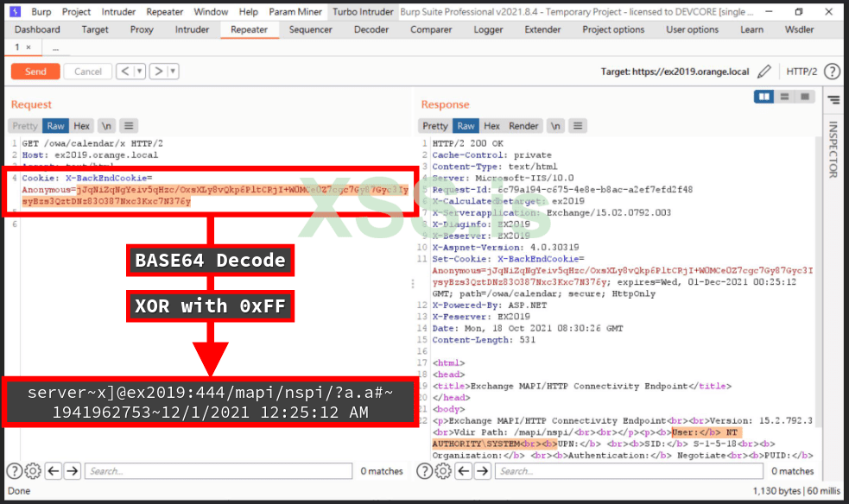This screenshot has width=849, height=504.
Task: Open the Param Miner menu
Action: (295, 11)
